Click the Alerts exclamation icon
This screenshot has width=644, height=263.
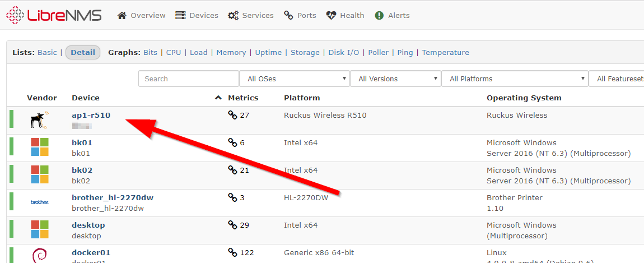(x=379, y=15)
